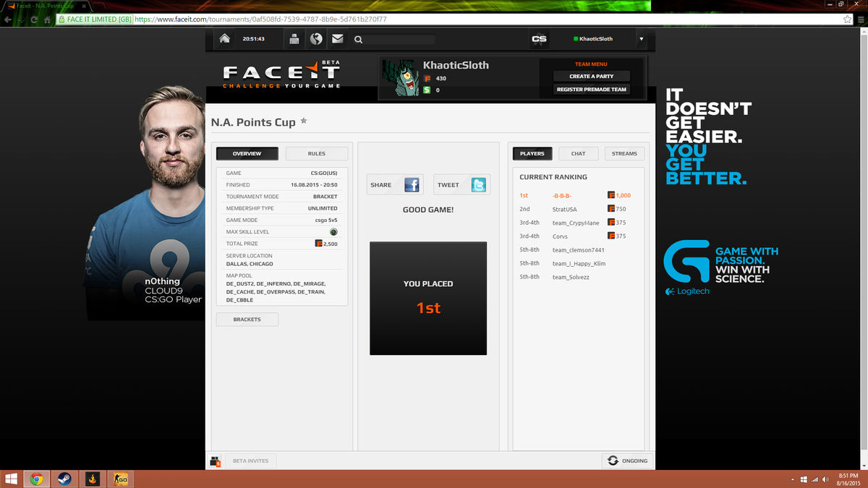
Task: Reload the page with the refresh icon
Action: (x=34, y=20)
